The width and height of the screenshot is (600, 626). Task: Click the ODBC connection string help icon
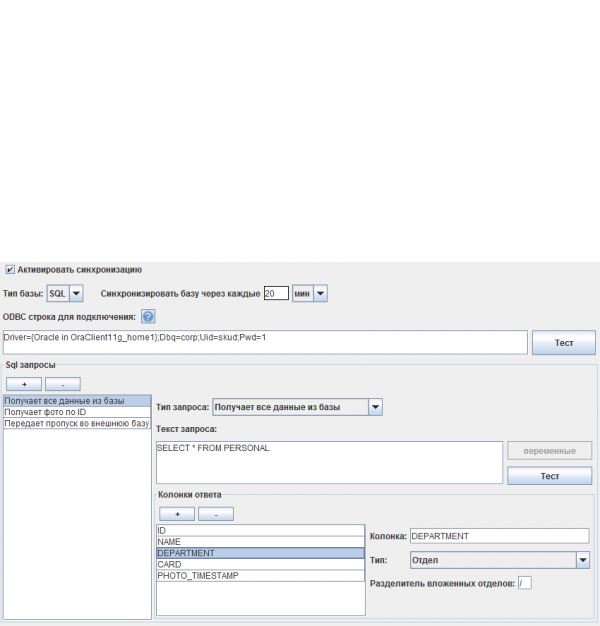click(x=148, y=317)
